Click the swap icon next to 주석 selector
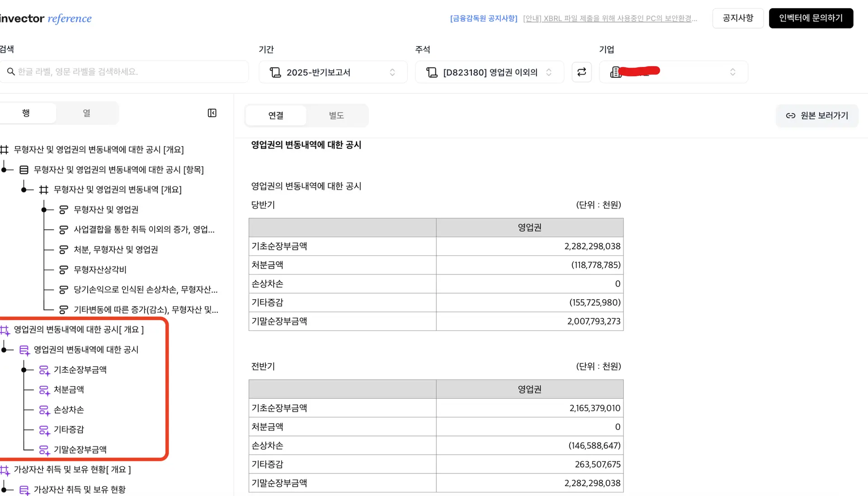Viewport: 868px width, 496px height. tap(581, 72)
